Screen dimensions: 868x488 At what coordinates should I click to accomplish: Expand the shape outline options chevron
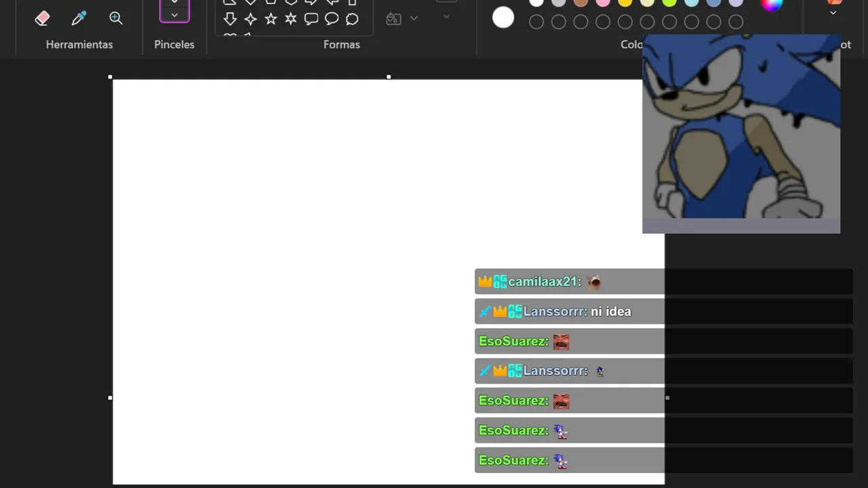point(446,16)
